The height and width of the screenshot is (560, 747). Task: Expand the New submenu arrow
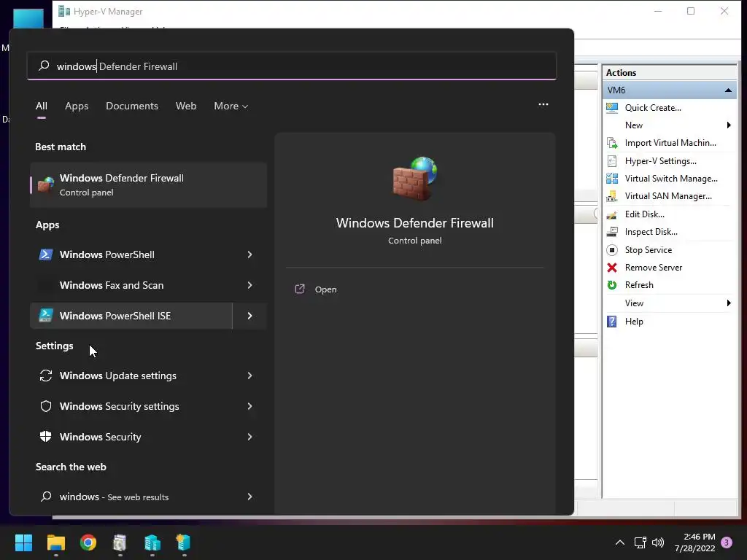(x=729, y=125)
